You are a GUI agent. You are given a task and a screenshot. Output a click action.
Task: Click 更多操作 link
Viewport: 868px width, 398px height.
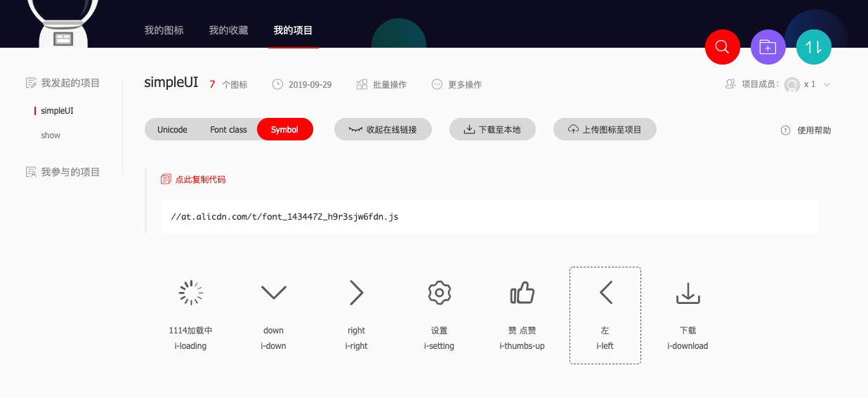pos(465,85)
